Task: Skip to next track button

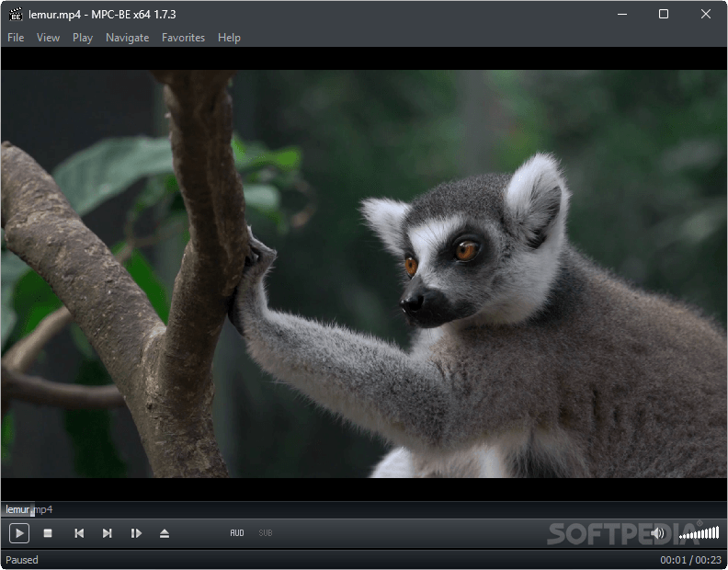Action: (x=108, y=533)
